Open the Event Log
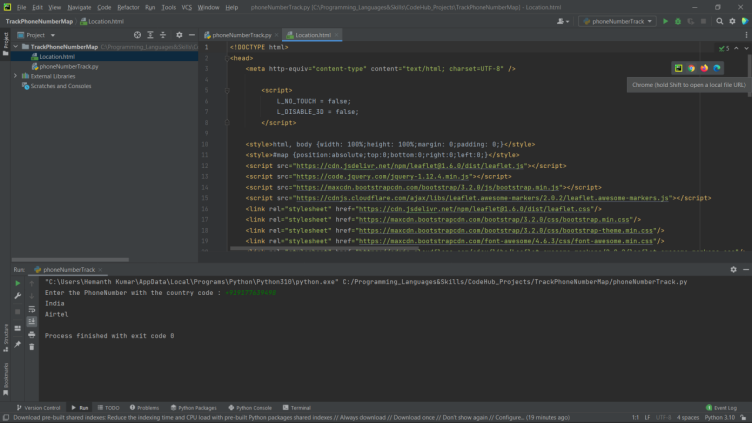753x424 pixels. coord(721,408)
